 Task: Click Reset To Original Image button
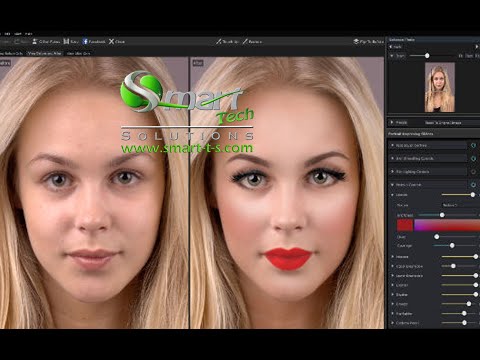(x=443, y=123)
